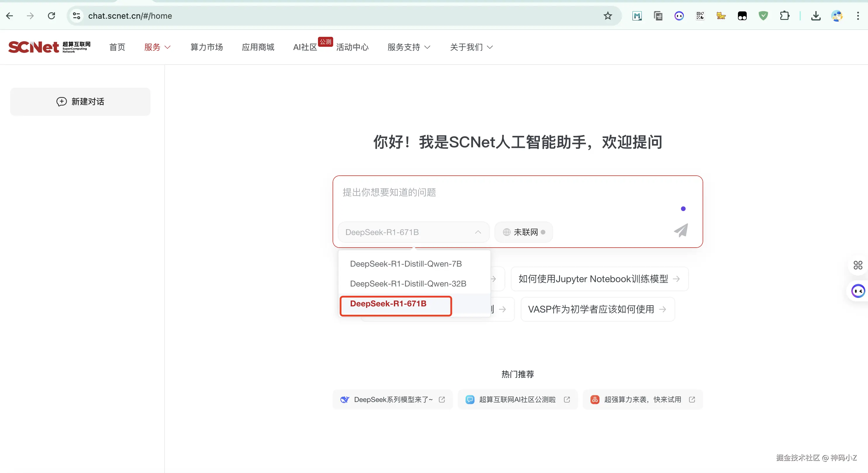Open the 算力市场 nav item
Screen dimensions: 868x473
point(207,47)
